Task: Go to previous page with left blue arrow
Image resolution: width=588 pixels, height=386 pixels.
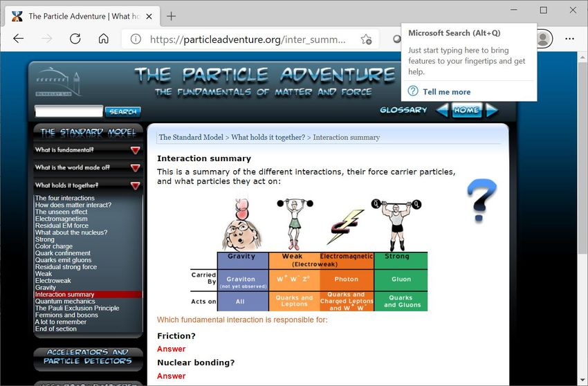Action: tap(442, 110)
